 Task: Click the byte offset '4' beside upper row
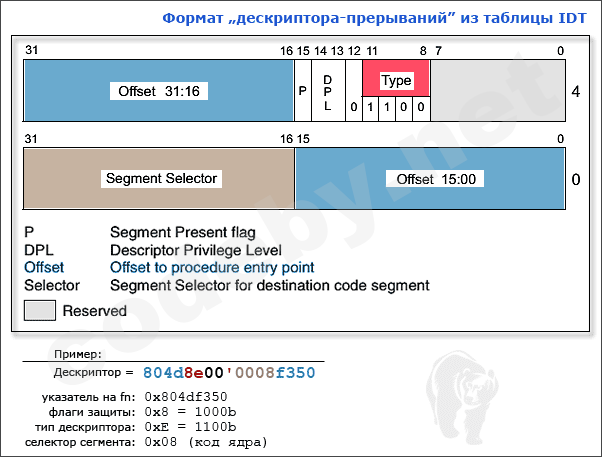[x=576, y=91]
